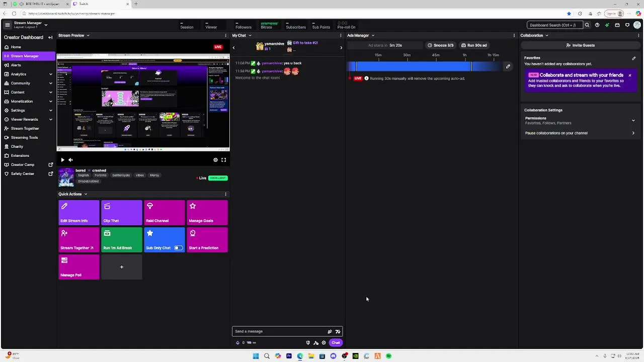The image size is (644, 362).
Task: Dismiss the Collaborate and stream banner
Action: pyautogui.click(x=629, y=75)
